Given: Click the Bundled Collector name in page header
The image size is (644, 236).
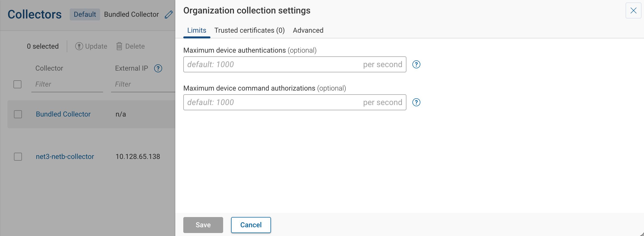Looking at the screenshot, I should [131, 14].
